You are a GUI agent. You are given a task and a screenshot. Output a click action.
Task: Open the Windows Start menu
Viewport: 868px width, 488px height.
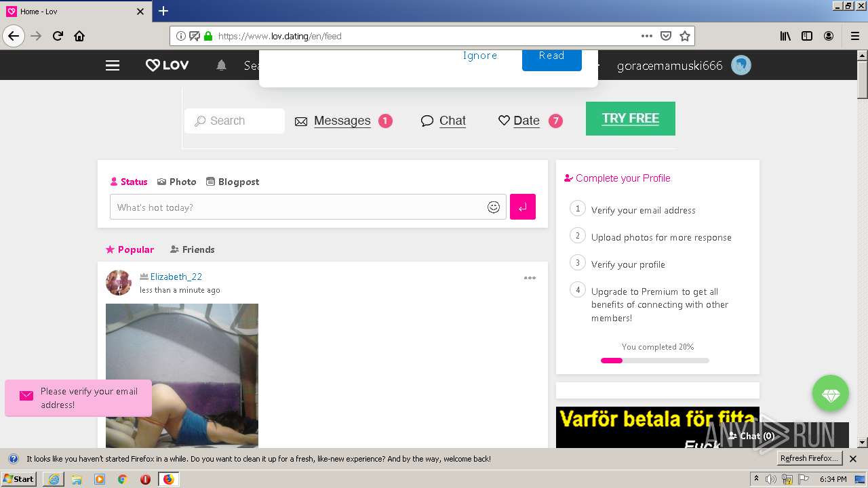pos(19,479)
